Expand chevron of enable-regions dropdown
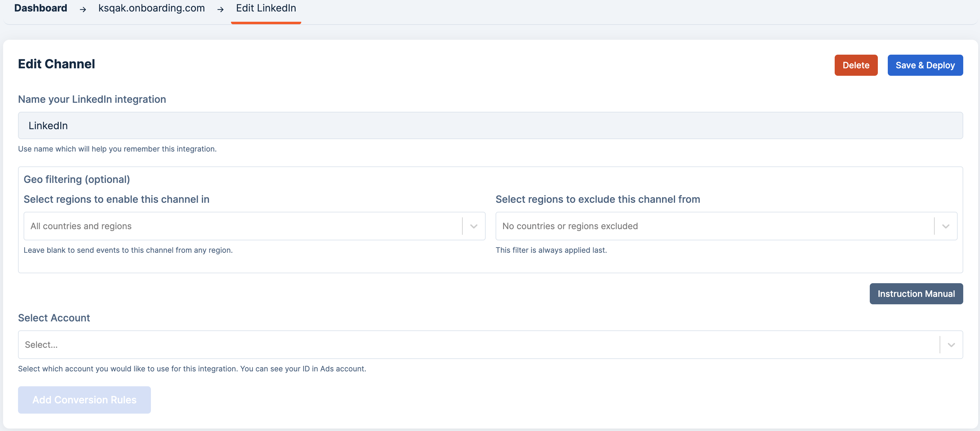980x431 pixels. (474, 226)
